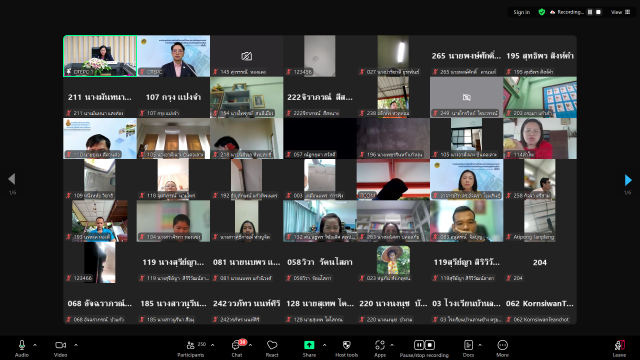Mute or unmute with the Audio microphone
The width and height of the screenshot is (640, 360).
coord(22,348)
